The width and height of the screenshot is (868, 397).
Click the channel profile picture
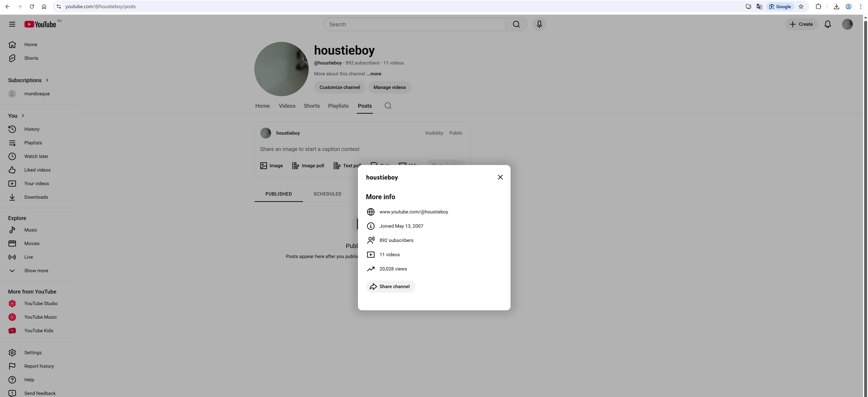[281, 69]
